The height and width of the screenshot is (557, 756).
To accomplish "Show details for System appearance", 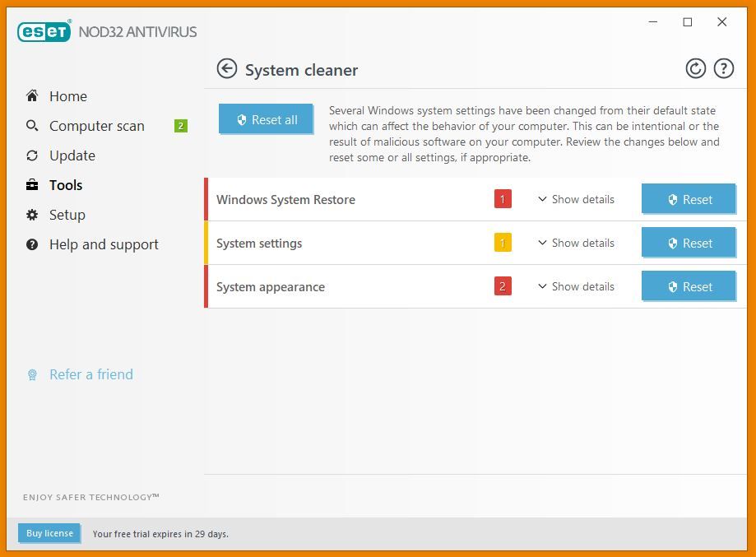I will [x=576, y=286].
